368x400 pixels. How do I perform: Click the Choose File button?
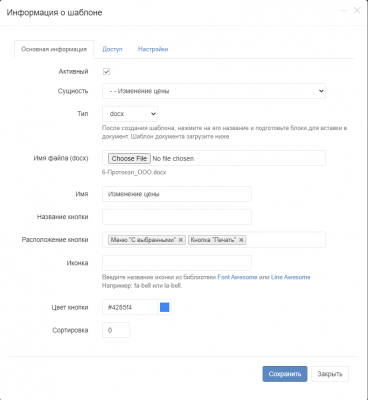tap(129, 159)
